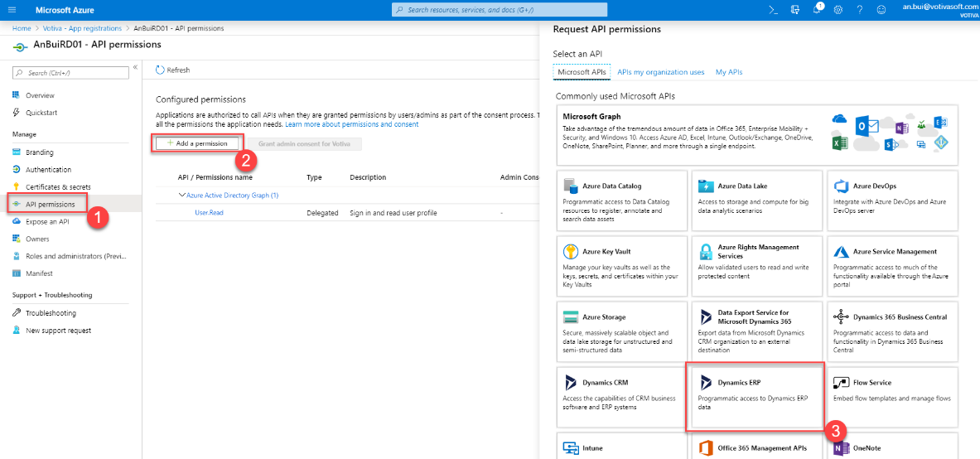This screenshot has width=980, height=459.
Task: Select Dynamics 365 Business Central card
Action: (x=892, y=331)
